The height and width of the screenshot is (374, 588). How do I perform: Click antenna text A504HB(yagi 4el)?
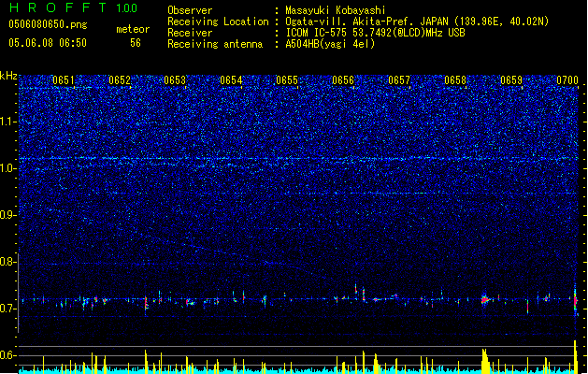click(x=330, y=44)
